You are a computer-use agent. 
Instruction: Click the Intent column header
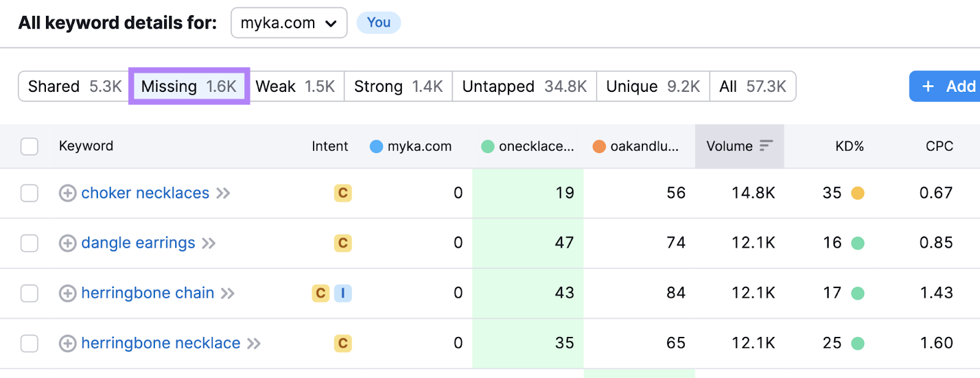point(330,146)
